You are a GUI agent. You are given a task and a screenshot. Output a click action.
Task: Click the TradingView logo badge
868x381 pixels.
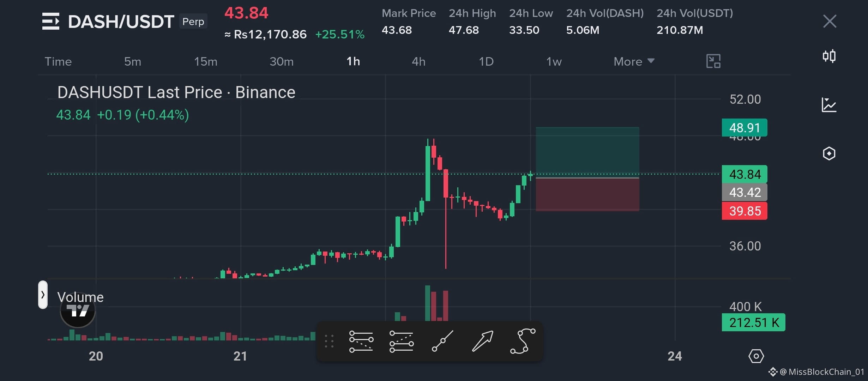click(78, 310)
